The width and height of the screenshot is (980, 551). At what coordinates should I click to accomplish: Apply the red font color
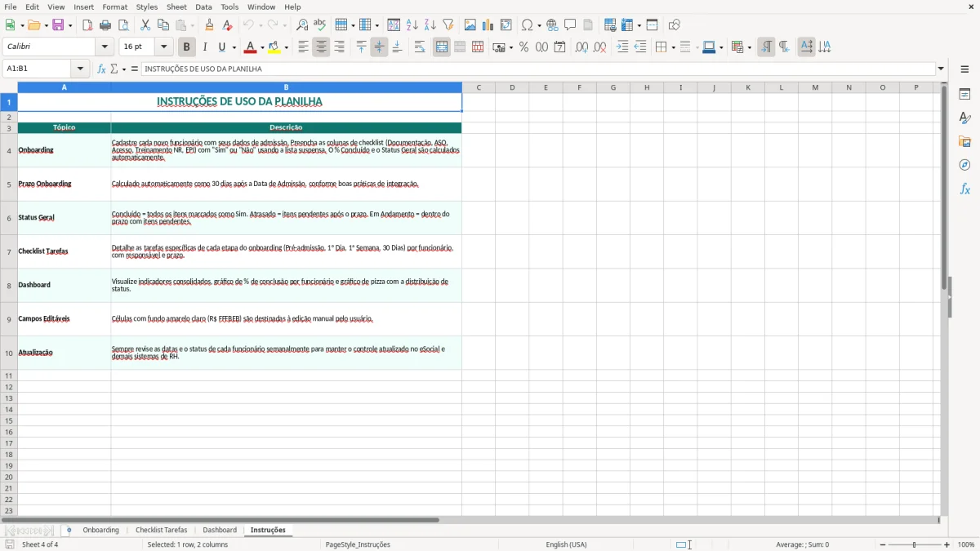point(250,47)
